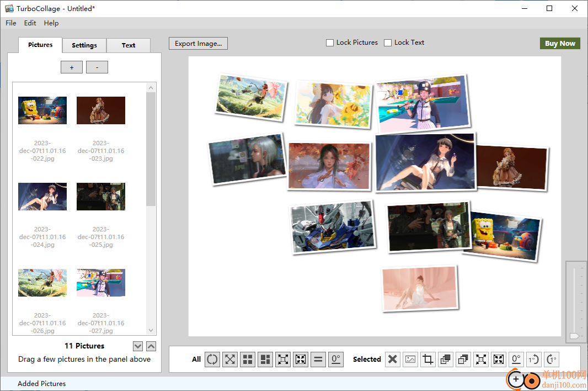Click the '2023-dec-07t11.01.16-025.jpg' filename label
The width and height of the screenshot is (588, 391).
[101, 237]
